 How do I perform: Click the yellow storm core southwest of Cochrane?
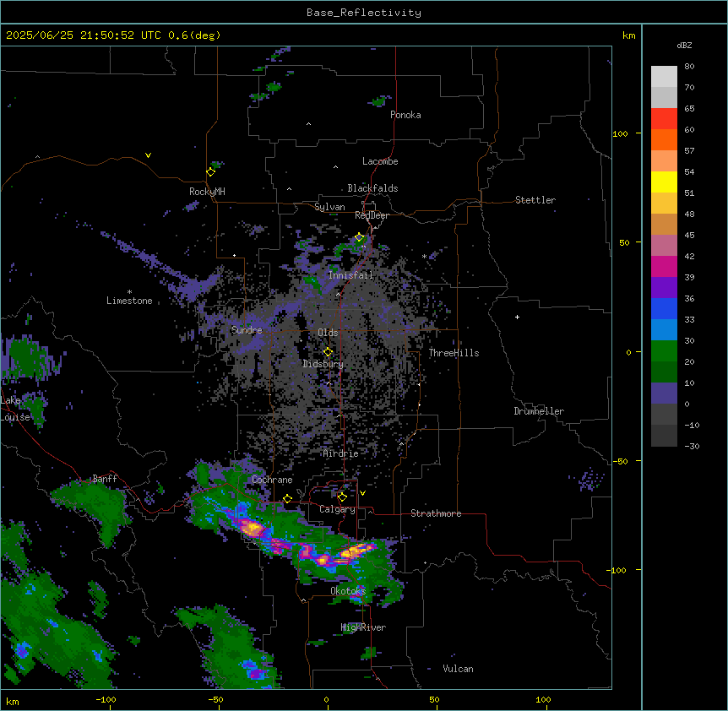pos(253,528)
